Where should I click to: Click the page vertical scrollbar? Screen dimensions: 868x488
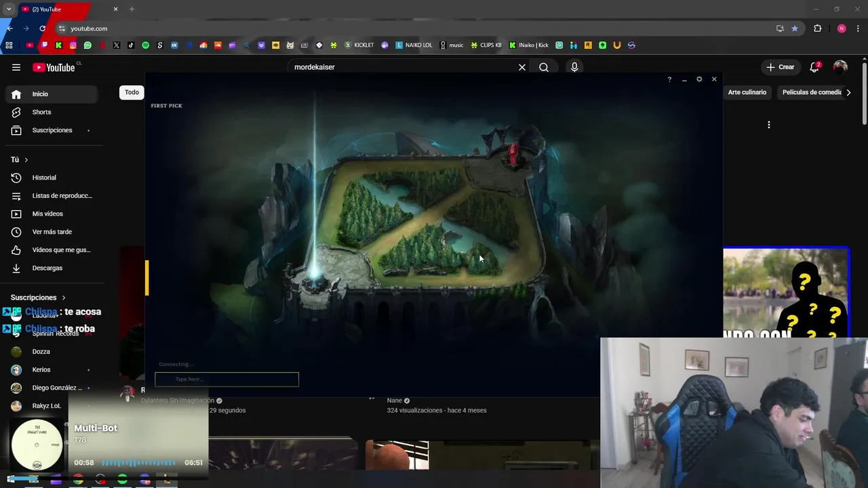(x=864, y=92)
